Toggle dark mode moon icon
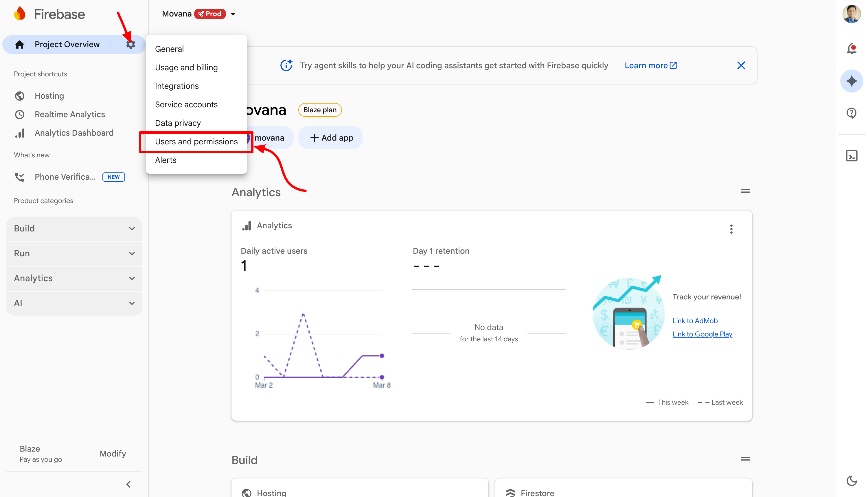Image resolution: width=868 pixels, height=497 pixels. click(852, 481)
